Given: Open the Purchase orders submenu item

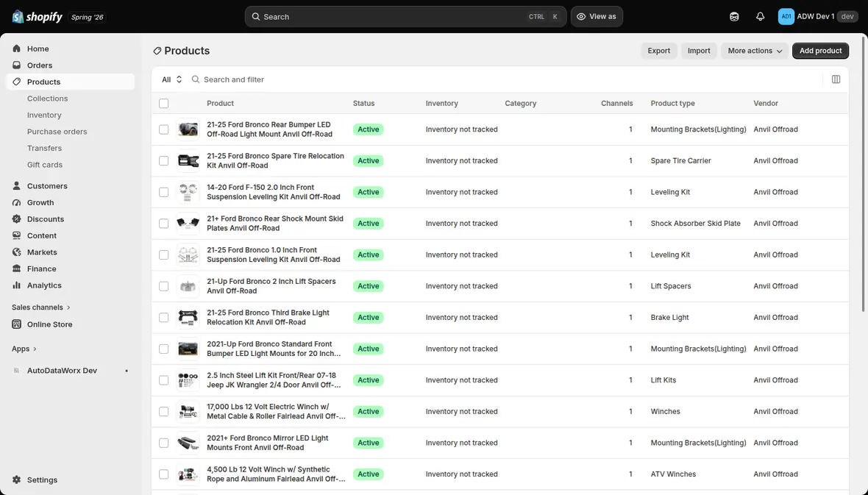Looking at the screenshot, I should pos(57,132).
